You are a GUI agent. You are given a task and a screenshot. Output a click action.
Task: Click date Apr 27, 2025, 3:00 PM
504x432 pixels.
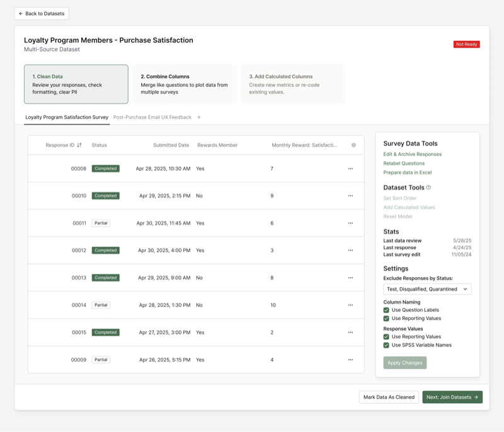[x=164, y=333]
